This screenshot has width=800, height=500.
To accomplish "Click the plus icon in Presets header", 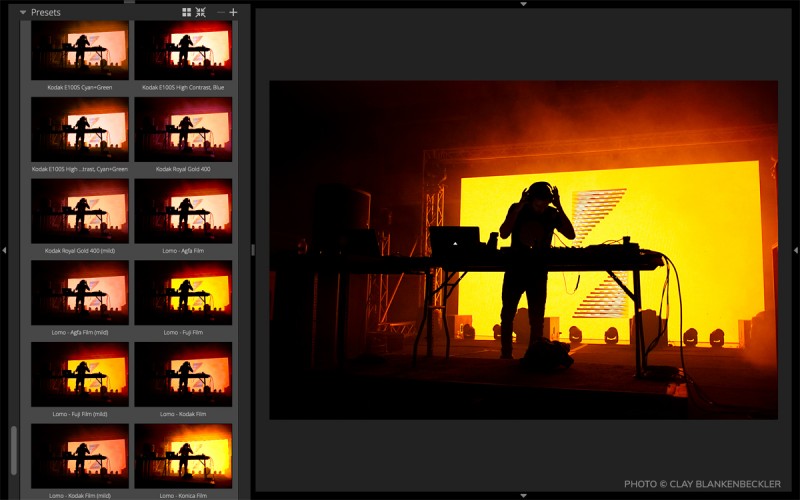I will (233, 13).
